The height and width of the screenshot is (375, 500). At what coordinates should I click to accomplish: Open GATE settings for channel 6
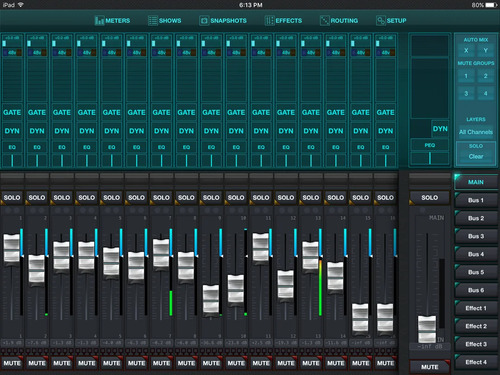pyautogui.click(x=136, y=113)
